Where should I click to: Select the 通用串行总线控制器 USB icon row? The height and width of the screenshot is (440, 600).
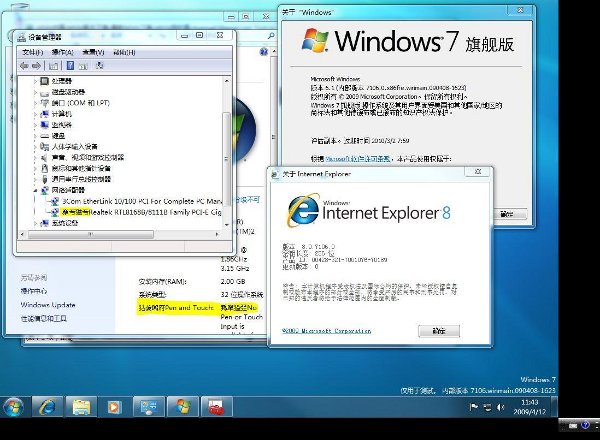tap(75, 179)
